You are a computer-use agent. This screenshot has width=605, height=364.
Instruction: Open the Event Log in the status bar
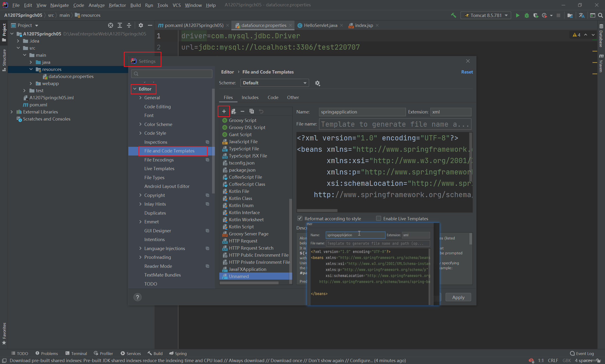pos(582,353)
